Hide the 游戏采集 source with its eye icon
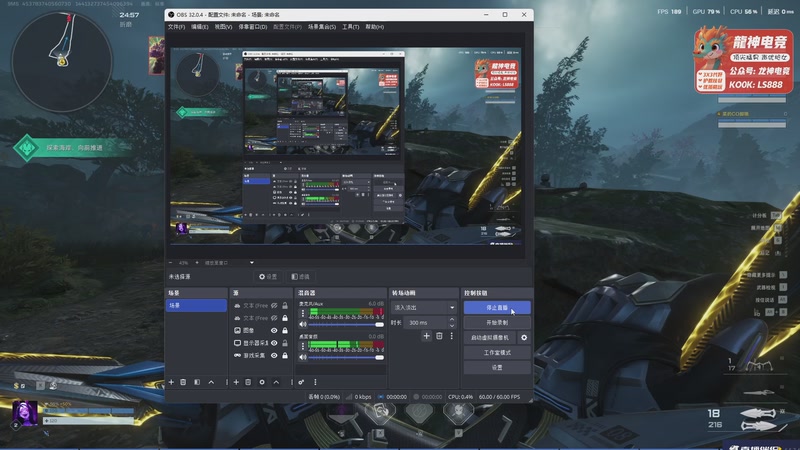 [x=274, y=355]
